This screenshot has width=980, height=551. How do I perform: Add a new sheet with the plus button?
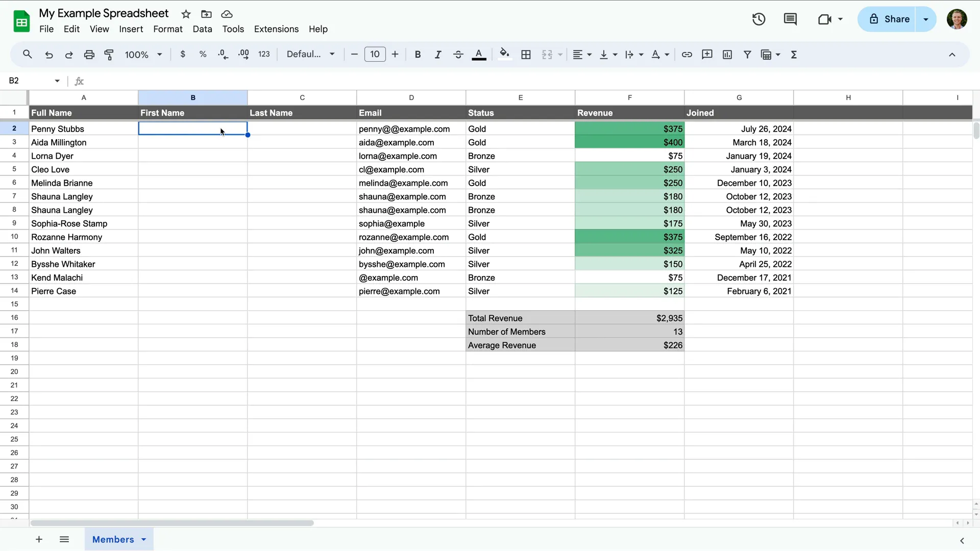tap(38, 539)
